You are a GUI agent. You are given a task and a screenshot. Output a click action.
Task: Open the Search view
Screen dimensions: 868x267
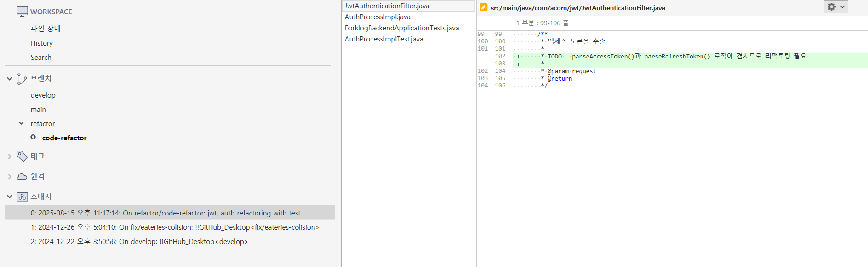point(41,58)
